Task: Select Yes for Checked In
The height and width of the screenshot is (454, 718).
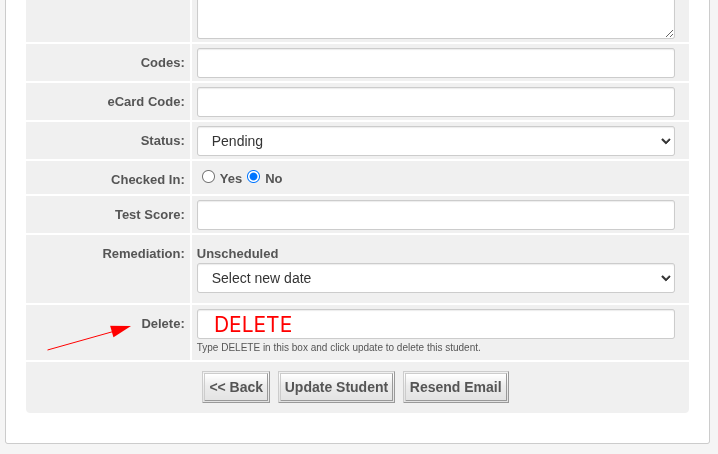Action: (208, 177)
